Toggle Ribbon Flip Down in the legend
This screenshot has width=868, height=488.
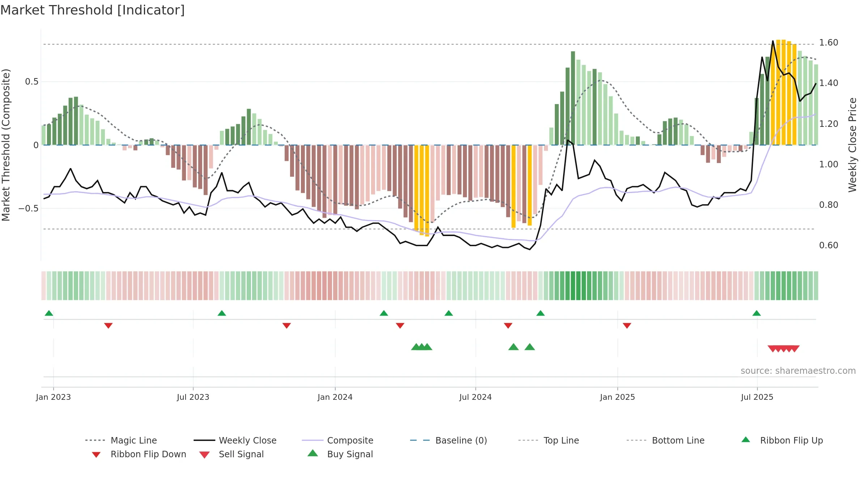[x=139, y=454]
